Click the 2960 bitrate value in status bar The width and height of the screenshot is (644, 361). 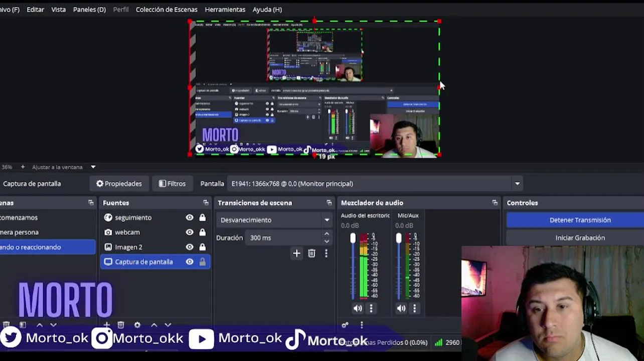[x=452, y=342]
